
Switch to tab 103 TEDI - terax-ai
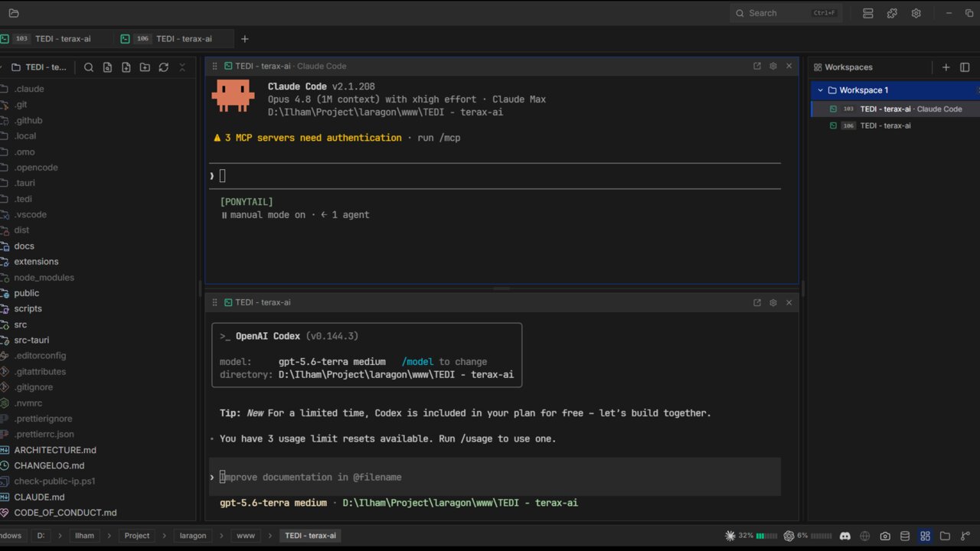point(55,39)
